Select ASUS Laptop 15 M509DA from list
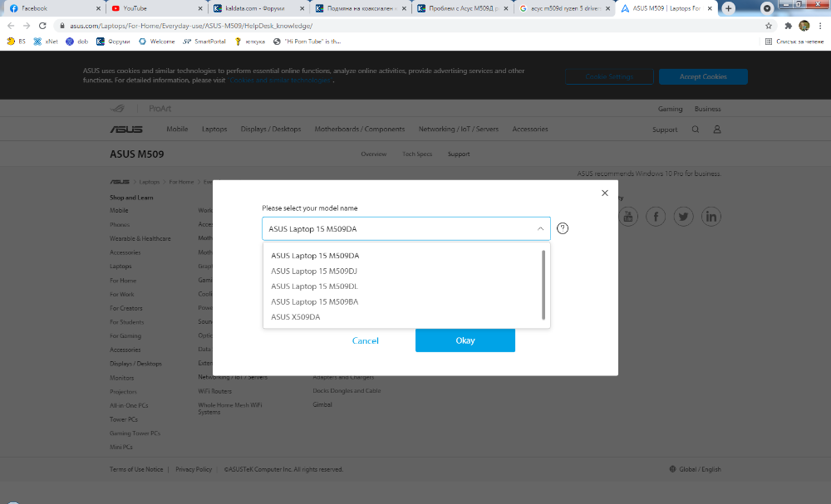This screenshot has height=504, width=831. 315,255
